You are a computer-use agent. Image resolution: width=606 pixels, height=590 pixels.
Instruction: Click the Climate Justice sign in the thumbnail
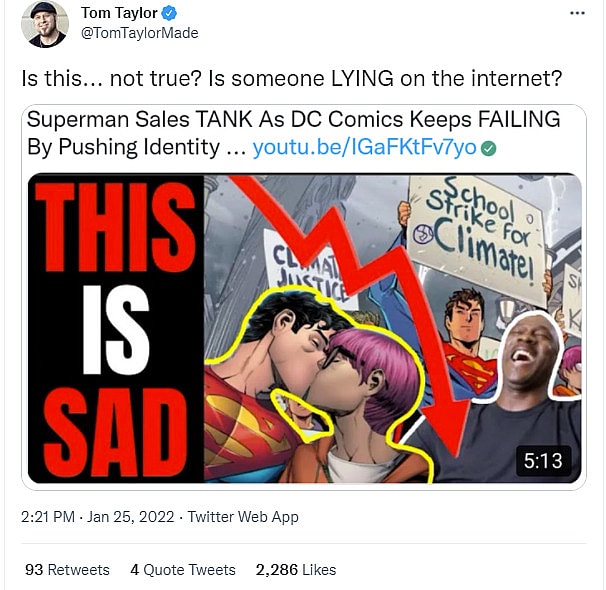298,263
